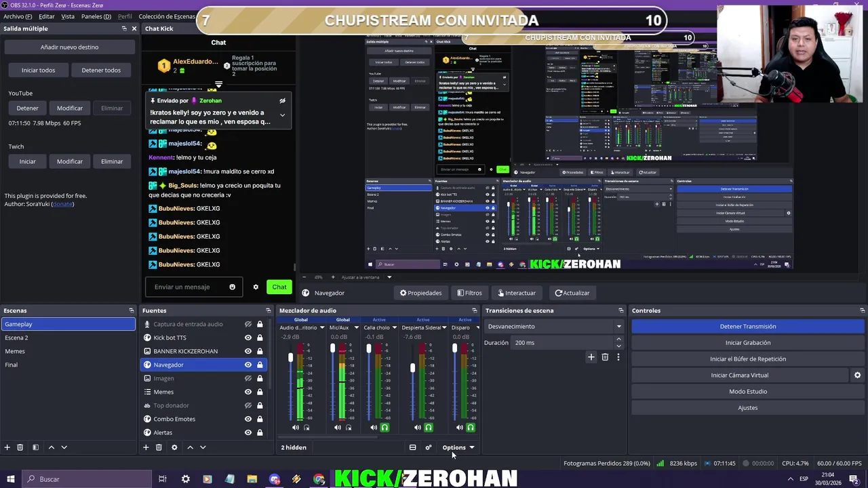Screen dimensions: 868x488
Task: Open the Desvanecimiento transition dropdown
Action: [x=553, y=327]
